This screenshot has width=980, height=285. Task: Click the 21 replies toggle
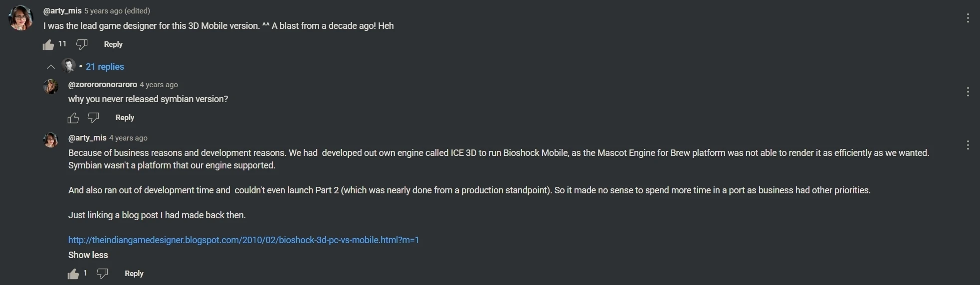pyautogui.click(x=105, y=67)
